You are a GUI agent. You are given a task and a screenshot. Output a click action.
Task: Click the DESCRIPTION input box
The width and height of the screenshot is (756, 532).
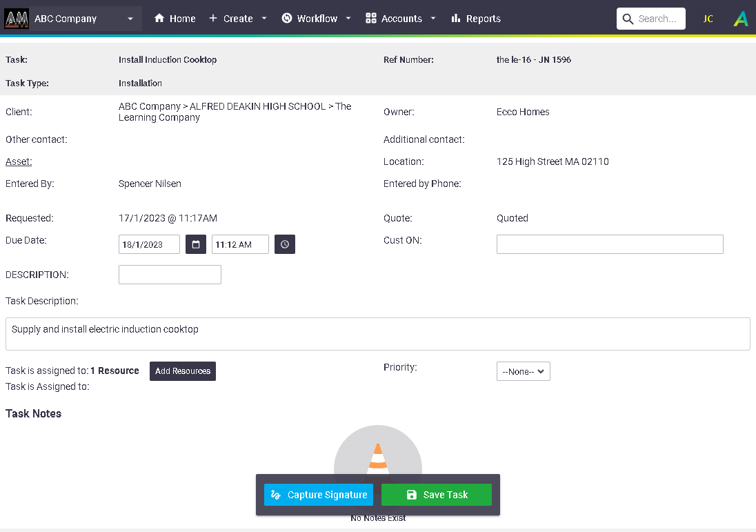coord(170,275)
